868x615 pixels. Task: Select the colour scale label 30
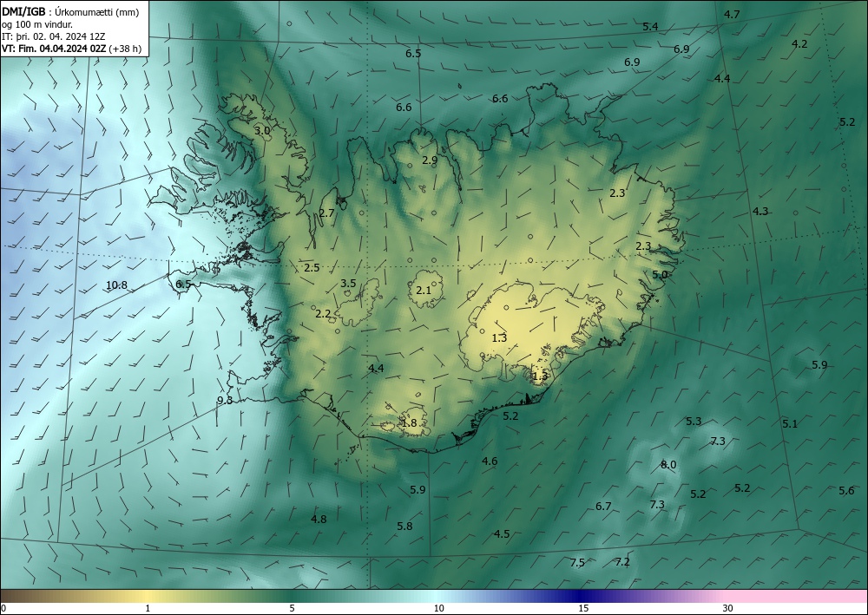pyautogui.click(x=728, y=608)
